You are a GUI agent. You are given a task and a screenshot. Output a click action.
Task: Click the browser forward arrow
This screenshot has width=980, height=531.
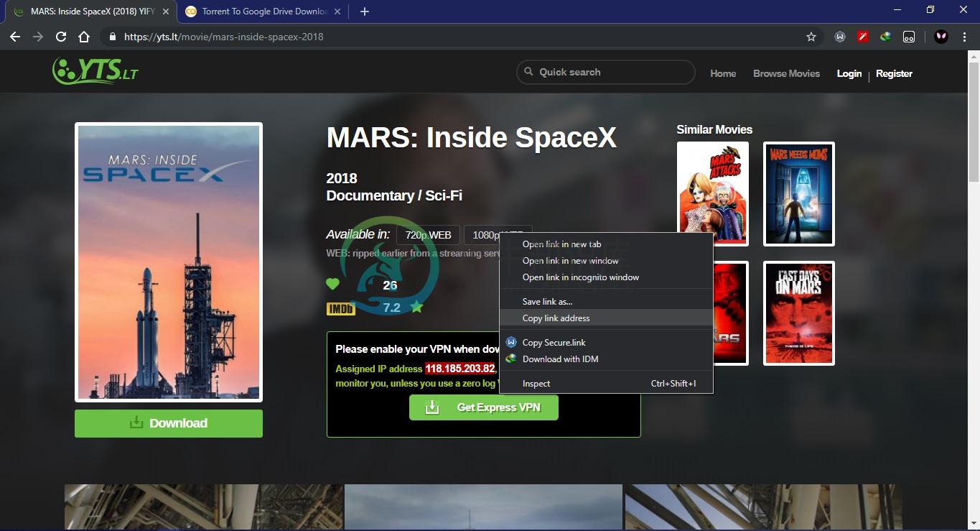pos(38,37)
